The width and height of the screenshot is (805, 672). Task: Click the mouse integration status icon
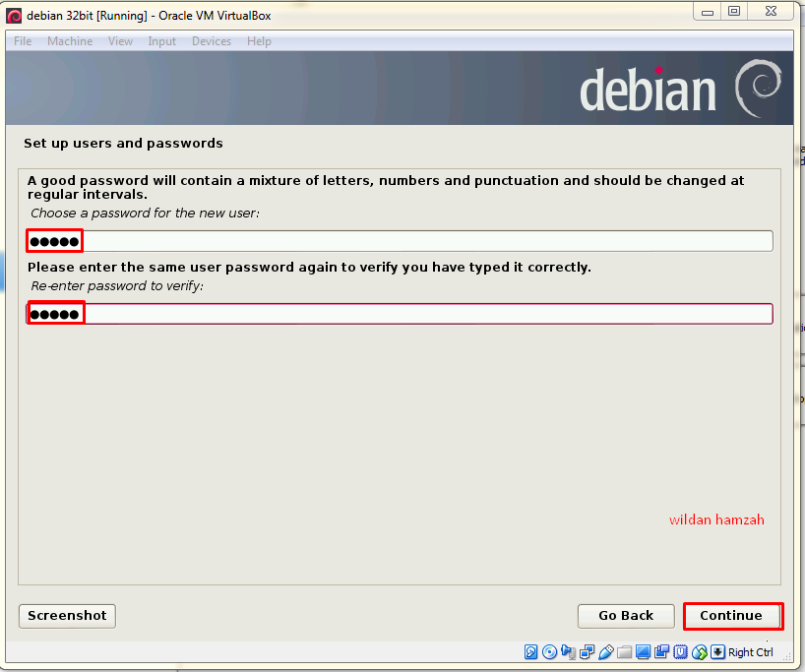(700, 651)
